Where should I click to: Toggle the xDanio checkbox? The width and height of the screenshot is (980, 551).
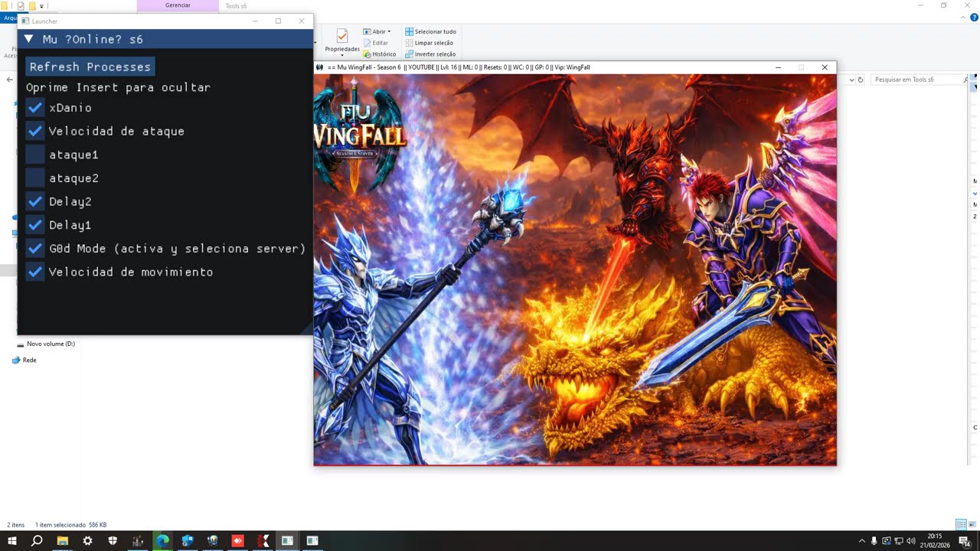click(35, 108)
